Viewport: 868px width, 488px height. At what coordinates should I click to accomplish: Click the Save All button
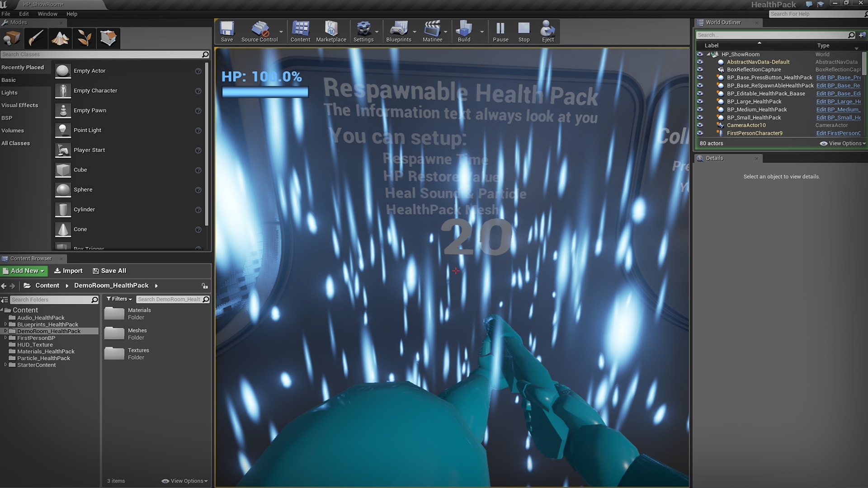[109, 271]
